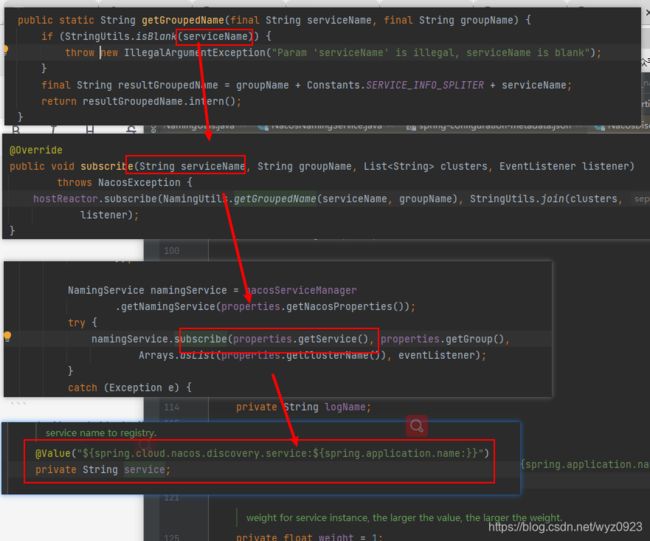This screenshot has width=650, height=541.
Task: Click the italic getGroupedName call after NamingUtils
Action: point(275,199)
